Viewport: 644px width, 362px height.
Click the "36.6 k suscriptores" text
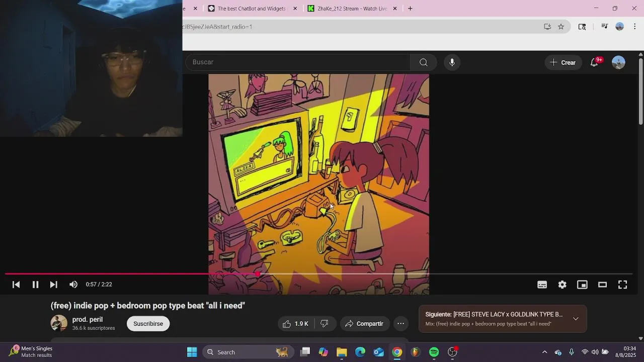pos(94,328)
